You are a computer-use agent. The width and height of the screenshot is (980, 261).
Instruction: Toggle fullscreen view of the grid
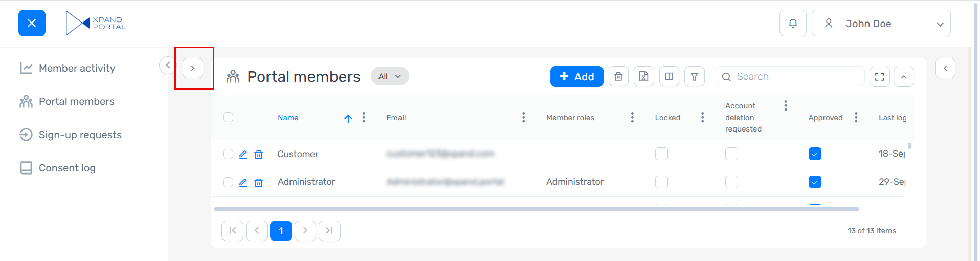click(879, 77)
